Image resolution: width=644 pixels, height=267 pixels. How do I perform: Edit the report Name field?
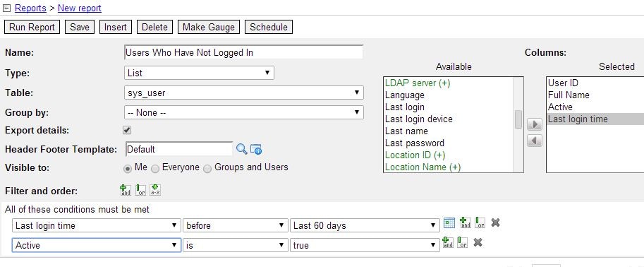click(x=243, y=53)
